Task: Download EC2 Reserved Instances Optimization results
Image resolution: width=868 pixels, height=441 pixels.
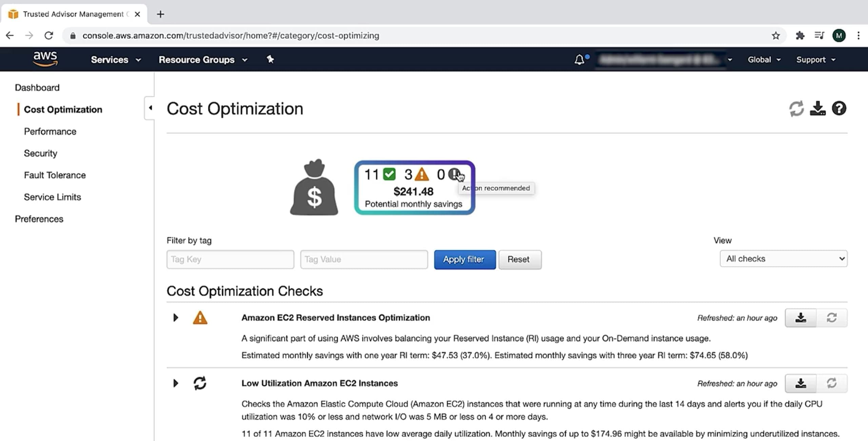Action: (801, 318)
